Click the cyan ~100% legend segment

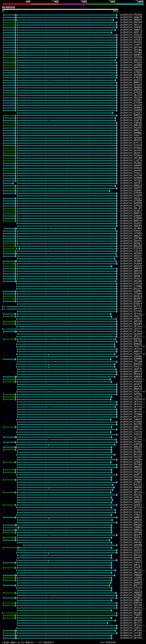130,4
